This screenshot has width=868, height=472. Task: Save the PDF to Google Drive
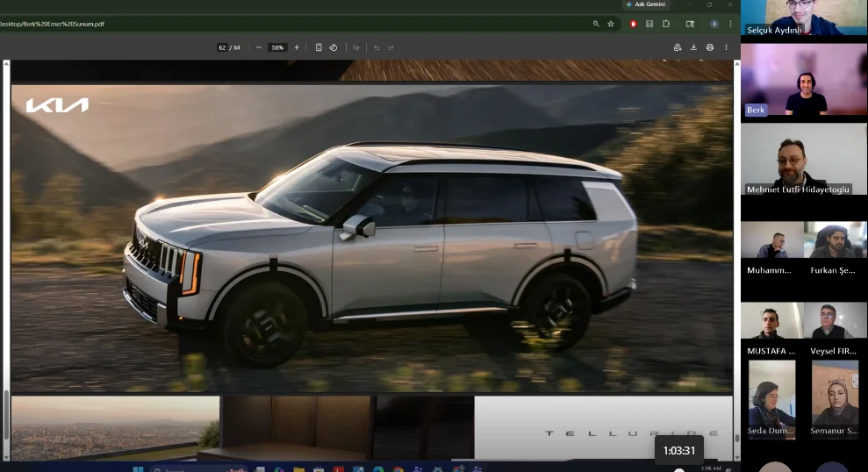pos(678,47)
